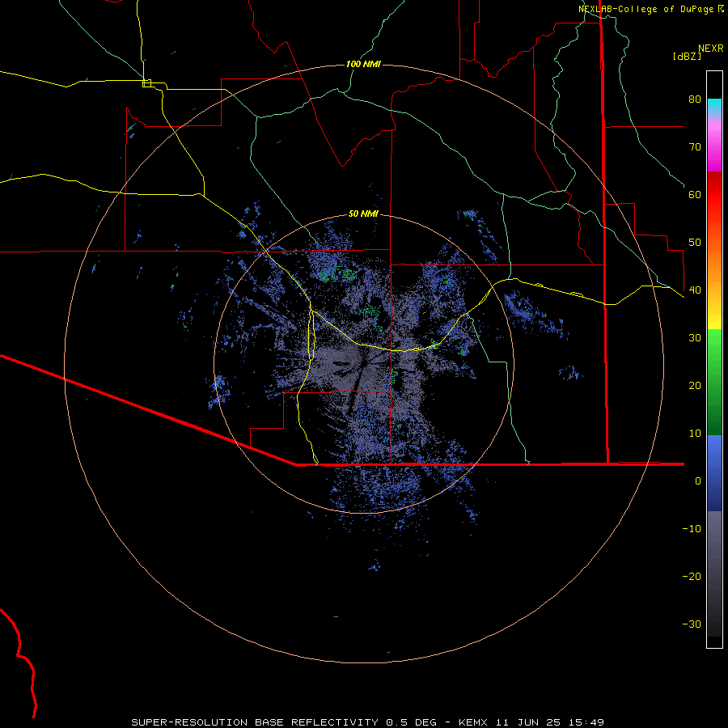Click the small yellow square city marker

click(146, 83)
